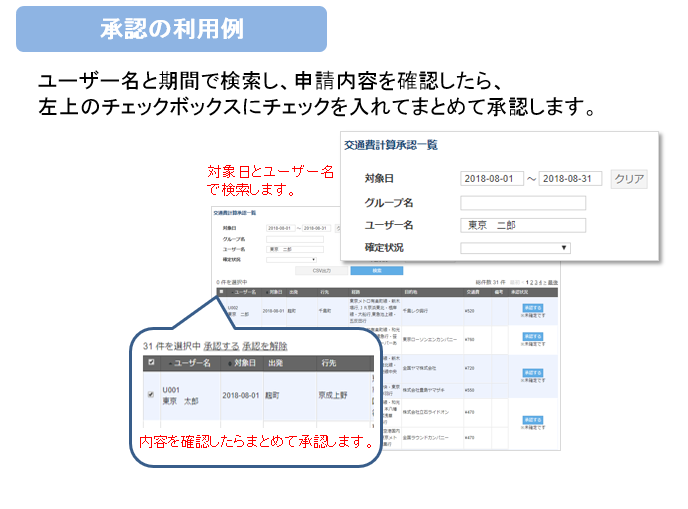
Task: Click the small start date field in list screenshot
Action: coord(280,228)
